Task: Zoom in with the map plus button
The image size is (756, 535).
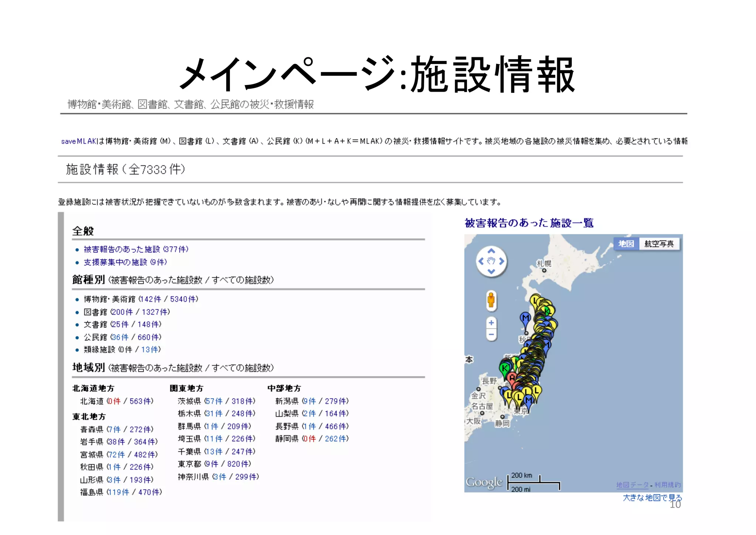Action: (x=491, y=323)
